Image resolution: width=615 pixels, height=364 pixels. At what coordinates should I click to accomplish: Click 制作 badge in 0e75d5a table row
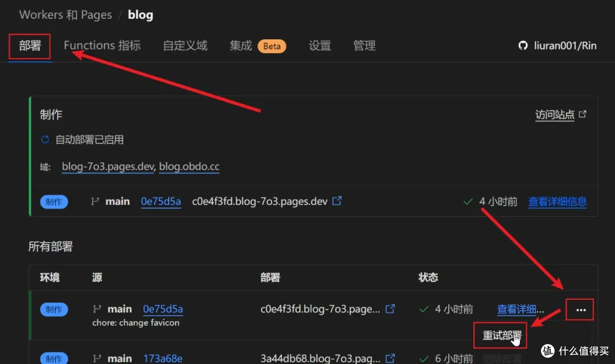(x=54, y=309)
